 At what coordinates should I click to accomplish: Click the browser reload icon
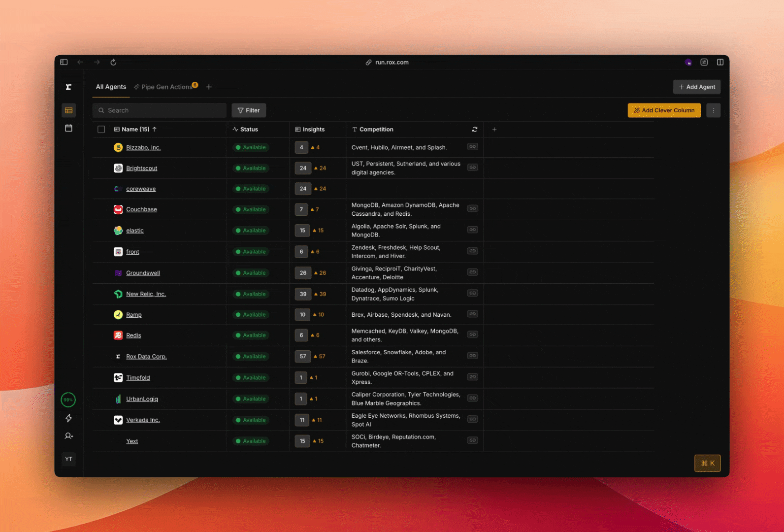(x=113, y=62)
